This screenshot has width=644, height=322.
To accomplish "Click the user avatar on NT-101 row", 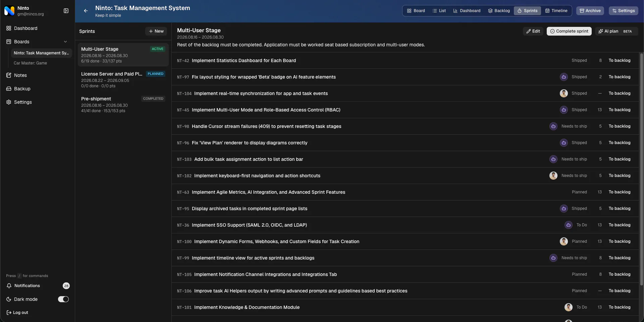I will tap(569, 307).
